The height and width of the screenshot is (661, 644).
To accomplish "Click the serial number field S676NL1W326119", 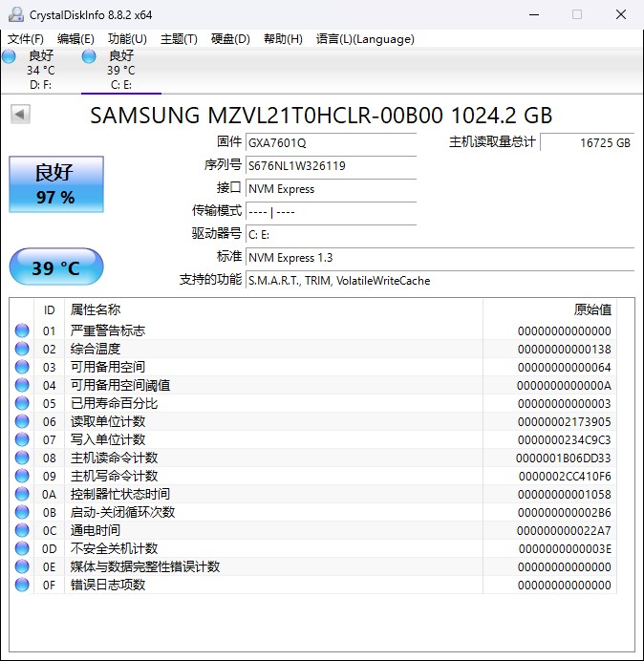I will (x=331, y=165).
